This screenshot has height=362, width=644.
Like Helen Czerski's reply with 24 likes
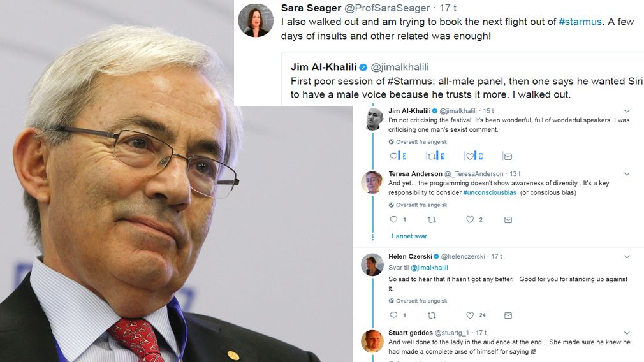(x=470, y=315)
